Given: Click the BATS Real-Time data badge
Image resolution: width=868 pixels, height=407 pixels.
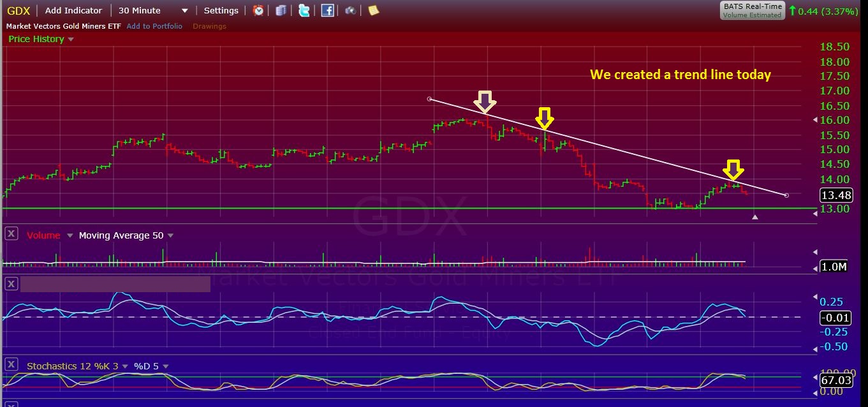Looking at the screenshot, I should (753, 10).
